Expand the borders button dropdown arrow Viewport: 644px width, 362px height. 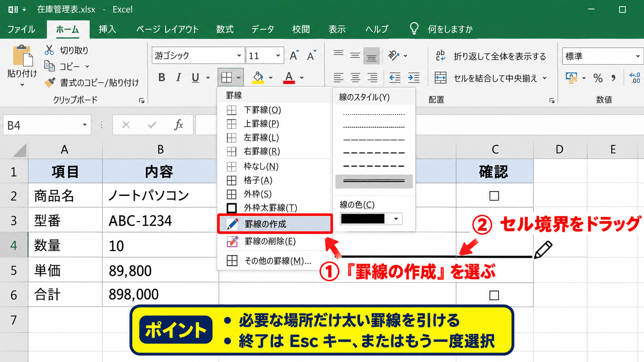[239, 78]
